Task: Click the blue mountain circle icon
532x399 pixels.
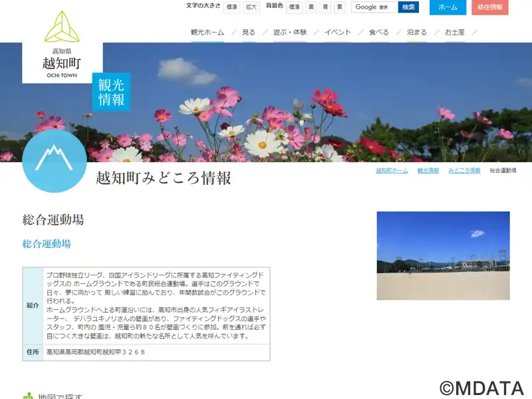Action: (55, 161)
